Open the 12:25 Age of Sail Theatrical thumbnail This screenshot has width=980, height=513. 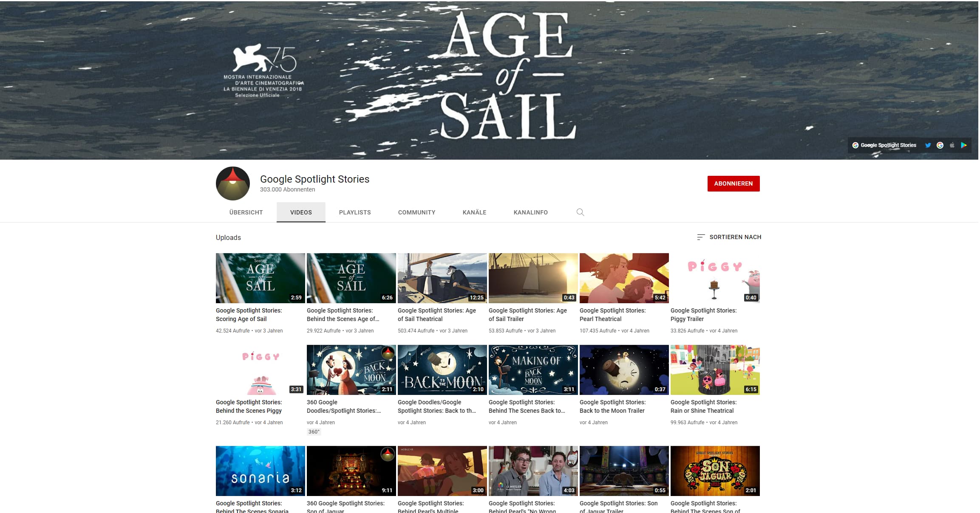pos(442,278)
